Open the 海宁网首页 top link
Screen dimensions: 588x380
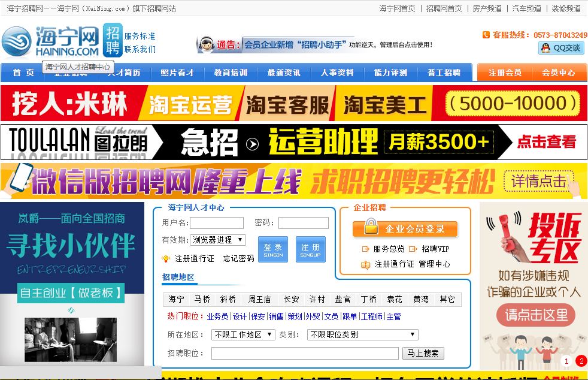[x=397, y=8]
